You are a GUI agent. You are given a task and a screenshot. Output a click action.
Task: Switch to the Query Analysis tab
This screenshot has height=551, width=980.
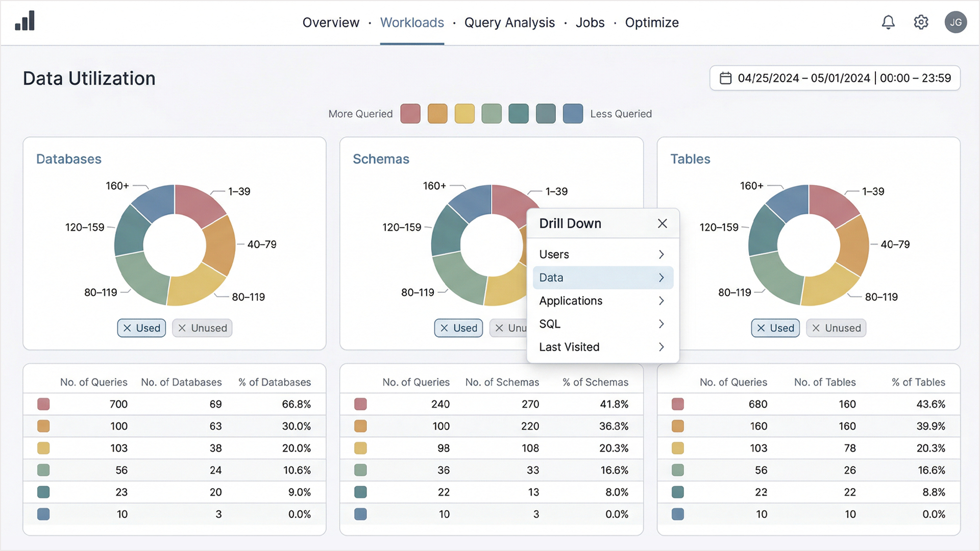tap(509, 22)
